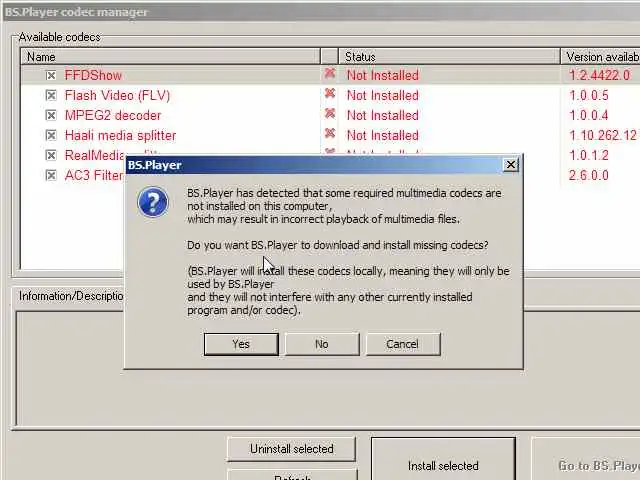
Task: Select the AC3 Filter row name
Action: [94, 176]
